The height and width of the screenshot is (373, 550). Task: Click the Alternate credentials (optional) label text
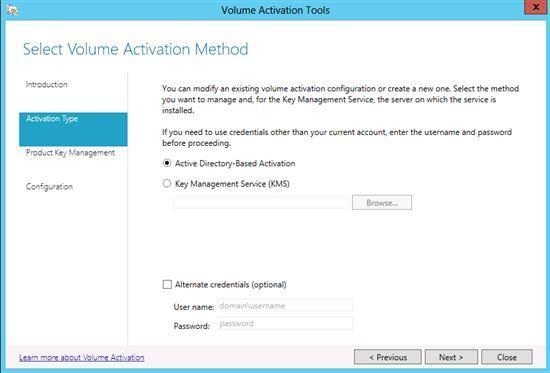(230, 284)
